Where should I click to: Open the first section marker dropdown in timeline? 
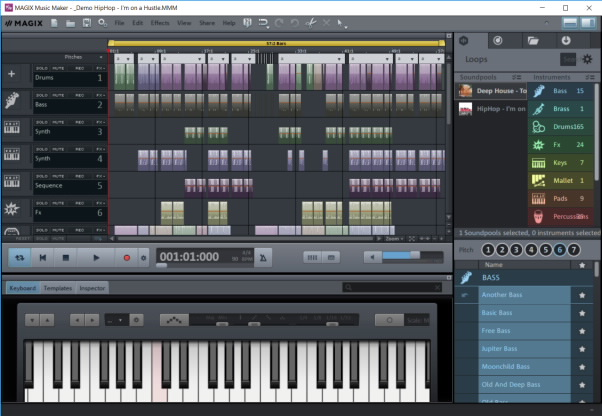(x=128, y=59)
